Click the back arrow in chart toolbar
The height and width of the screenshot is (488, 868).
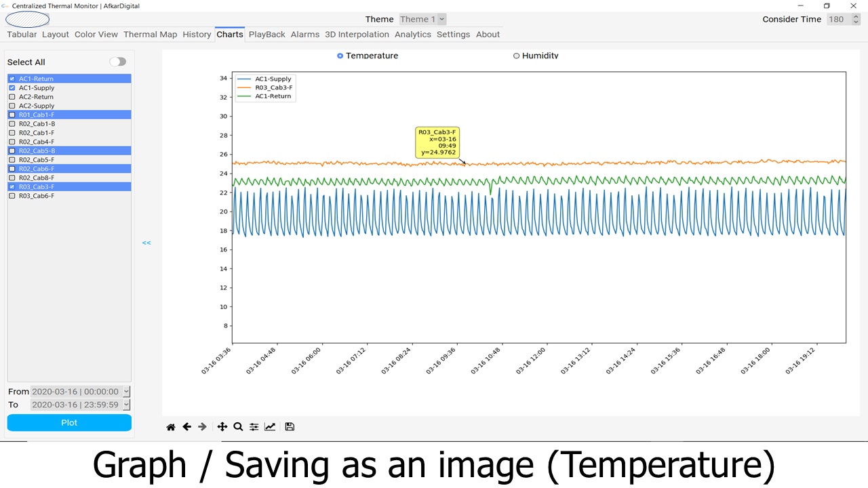coord(187,427)
